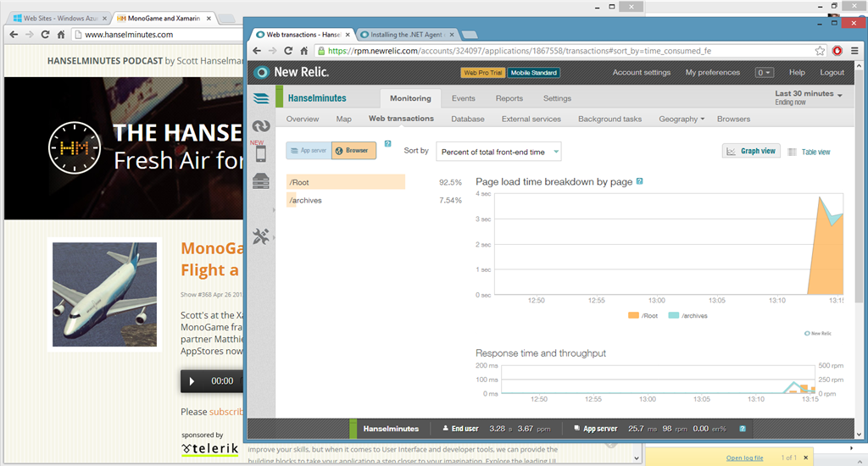The image size is (868, 466).
Task: Open the circular arrows sidebar icon
Action: pyautogui.click(x=261, y=126)
